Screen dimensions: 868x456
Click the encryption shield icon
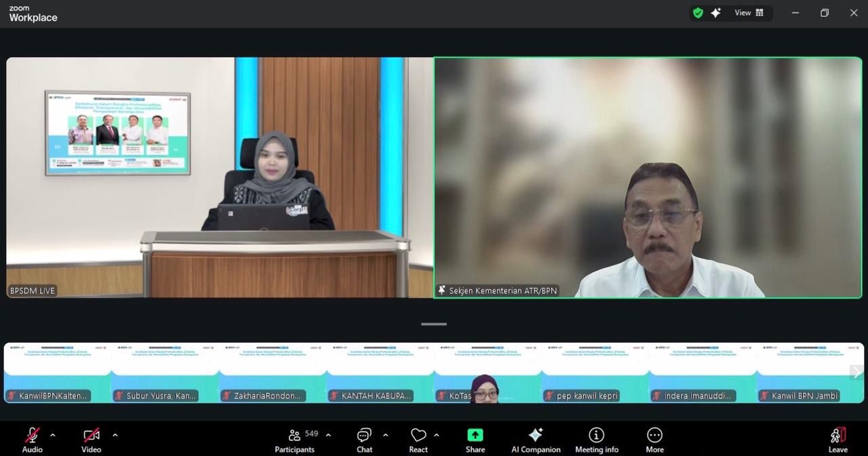click(698, 12)
